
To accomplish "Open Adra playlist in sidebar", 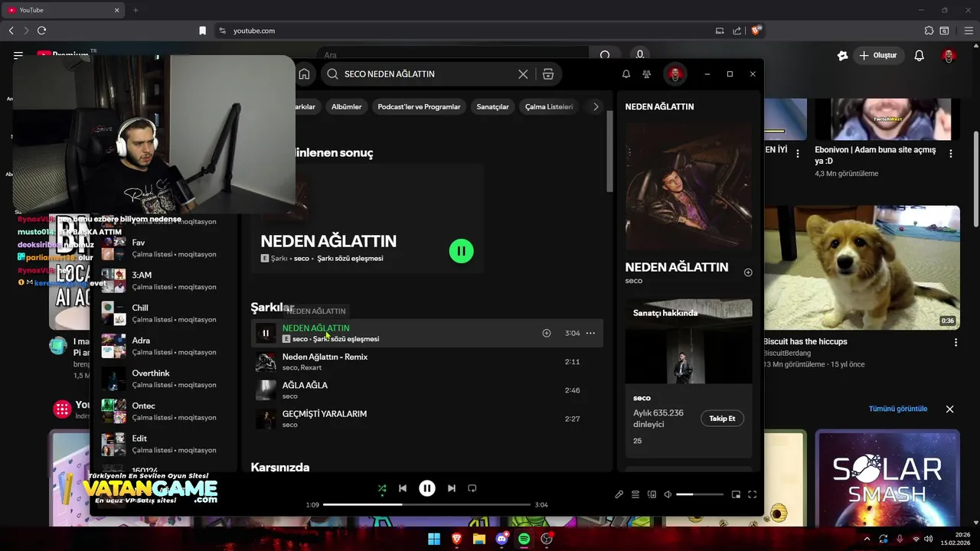I will (x=165, y=346).
